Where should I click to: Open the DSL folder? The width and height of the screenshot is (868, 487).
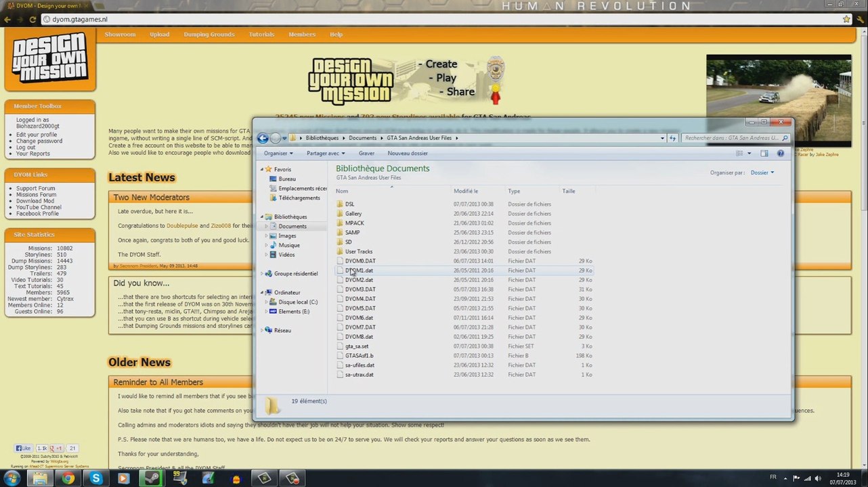click(x=349, y=204)
